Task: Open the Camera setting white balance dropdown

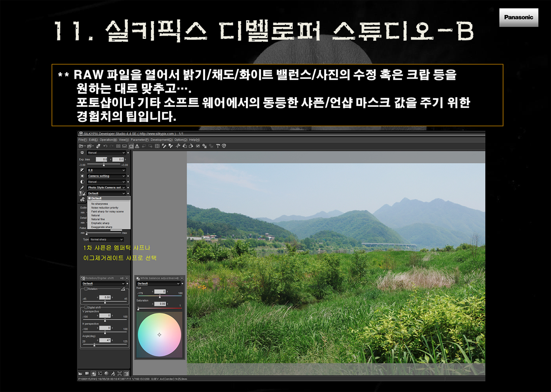Action: tap(123, 176)
